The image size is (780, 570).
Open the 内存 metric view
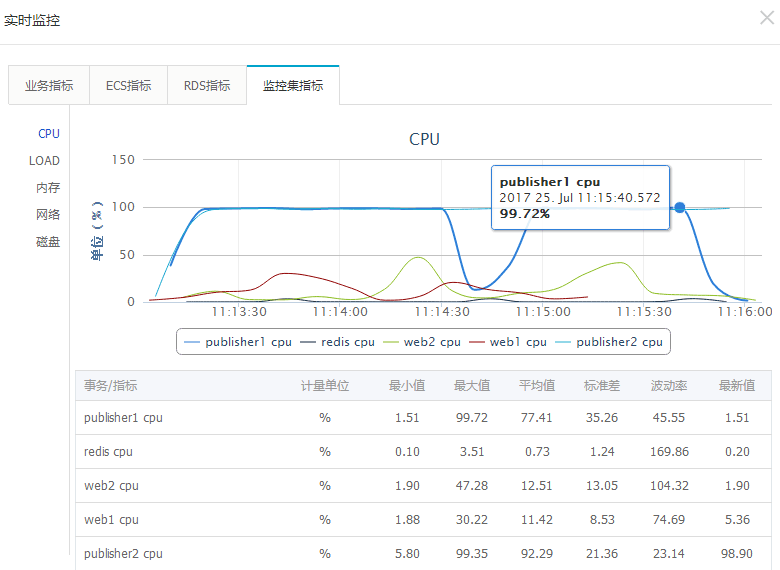click(x=48, y=187)
